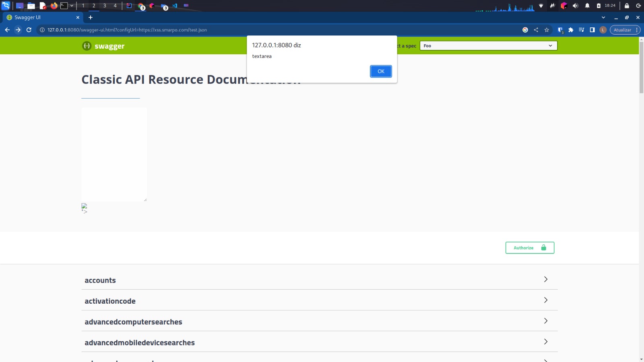
Task: Click the CPU graph monitor in panel
Action: (x=505, y=7)
